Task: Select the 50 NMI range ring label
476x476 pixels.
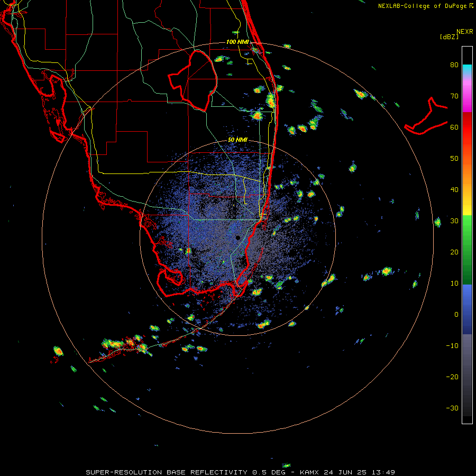Action: click(237, 140)
